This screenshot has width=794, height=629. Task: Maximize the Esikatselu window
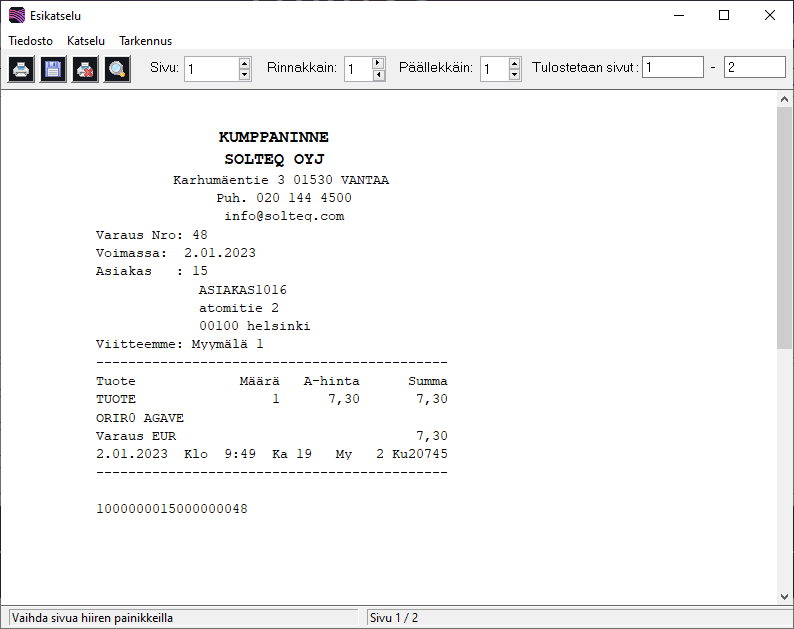click(724, 15)
